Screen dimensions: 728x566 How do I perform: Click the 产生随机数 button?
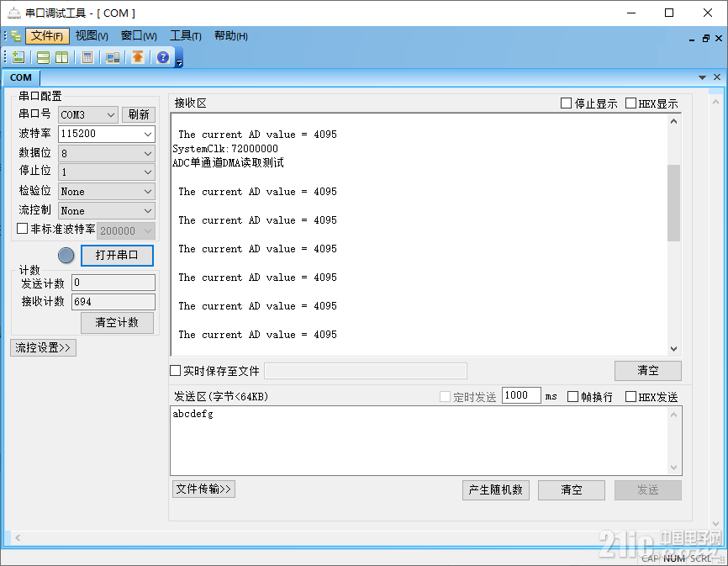click(x=495, y=489)
